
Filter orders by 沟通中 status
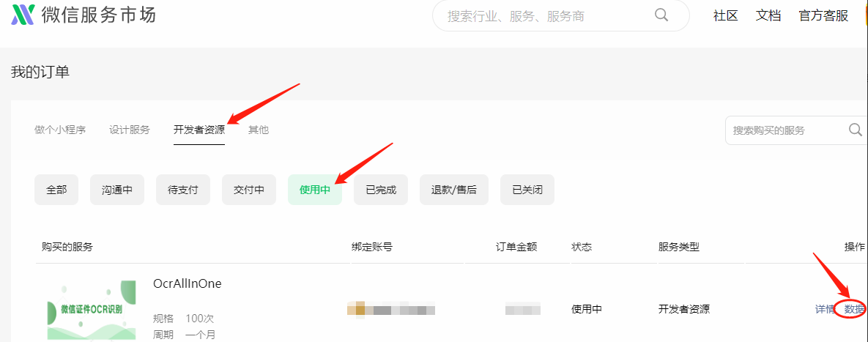tap(116, 190)
